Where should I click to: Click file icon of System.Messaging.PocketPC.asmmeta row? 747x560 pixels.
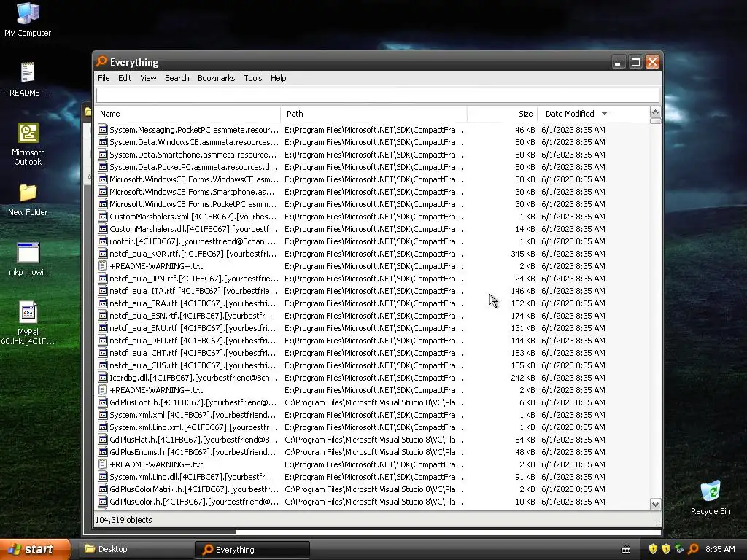click(x=102, y=130)
